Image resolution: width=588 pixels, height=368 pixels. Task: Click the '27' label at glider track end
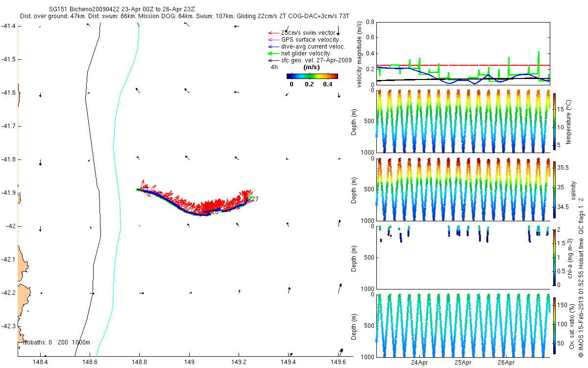255,199
